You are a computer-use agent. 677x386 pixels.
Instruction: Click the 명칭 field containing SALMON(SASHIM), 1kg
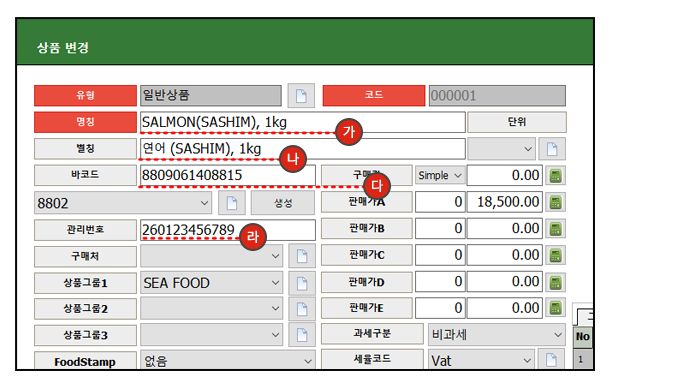click(x=303, y=122)
